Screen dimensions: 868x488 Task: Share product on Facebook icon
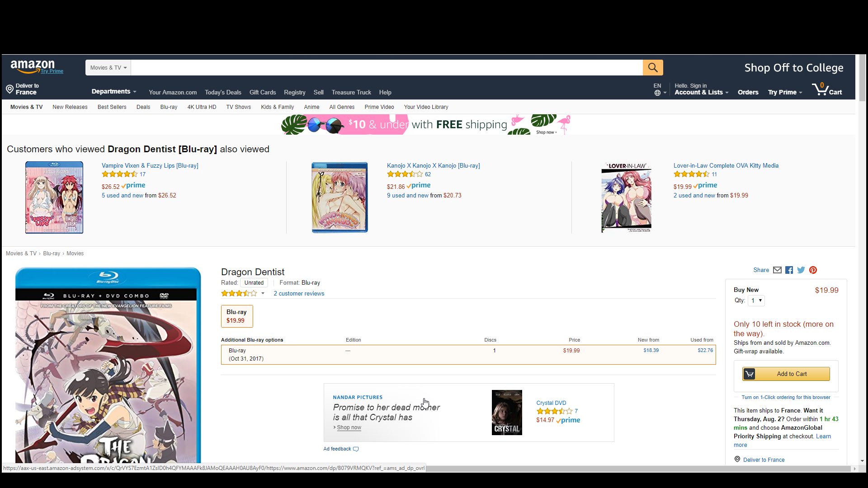(789, 270)
